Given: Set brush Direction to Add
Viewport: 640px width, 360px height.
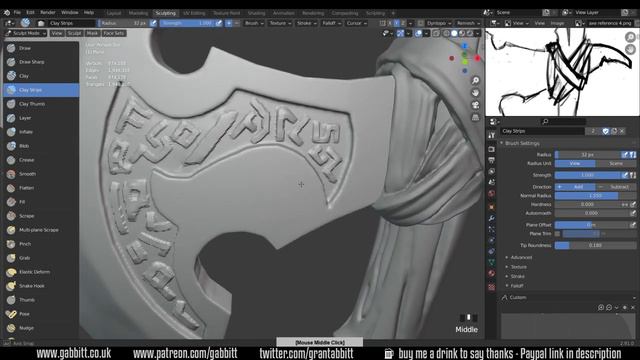Looking at the screenshot, I should (575, 187).
